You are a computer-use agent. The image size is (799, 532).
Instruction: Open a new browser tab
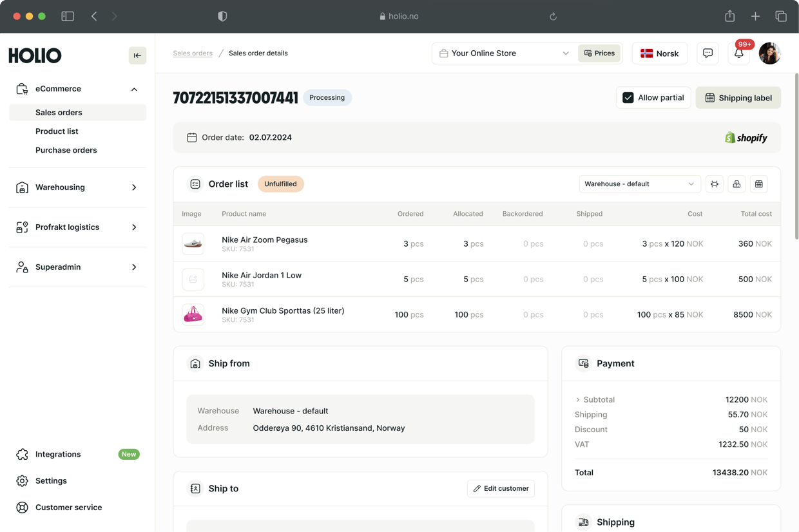pyautogui.click(x=755, y=16)
